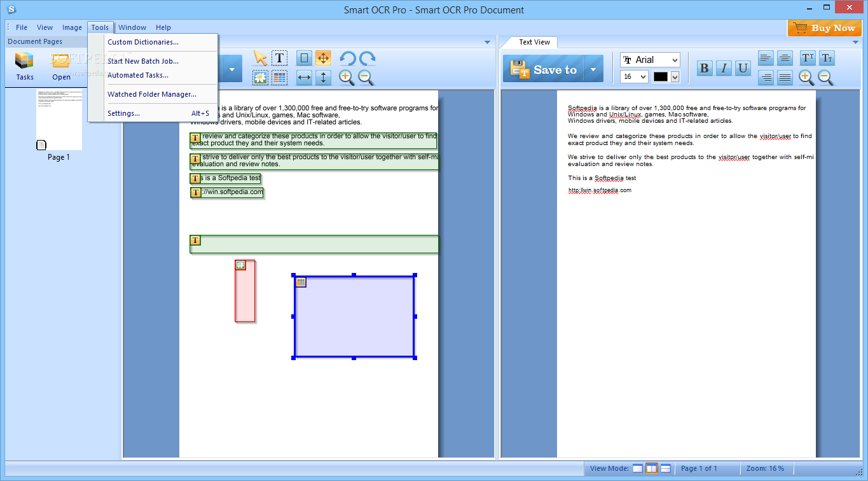The height and width of the screenshot is (481, 868).
Task: Select the blue table zone on page
Action: point(354,316)
